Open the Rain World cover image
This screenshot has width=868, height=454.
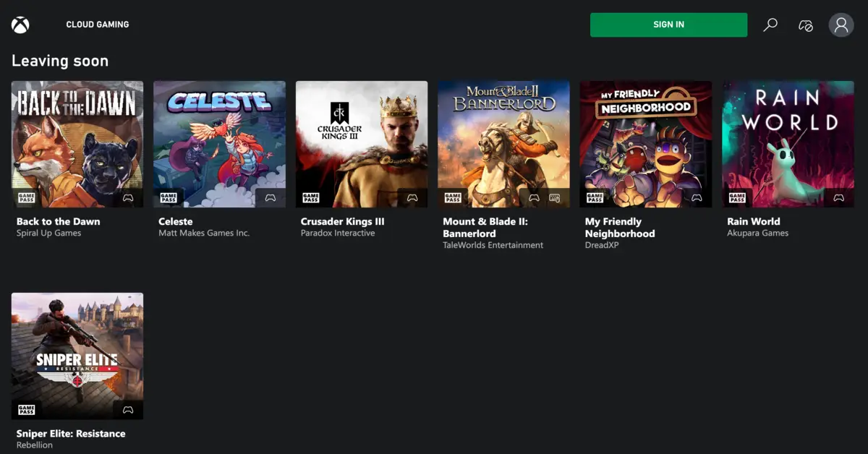click(x=788, y=144)
